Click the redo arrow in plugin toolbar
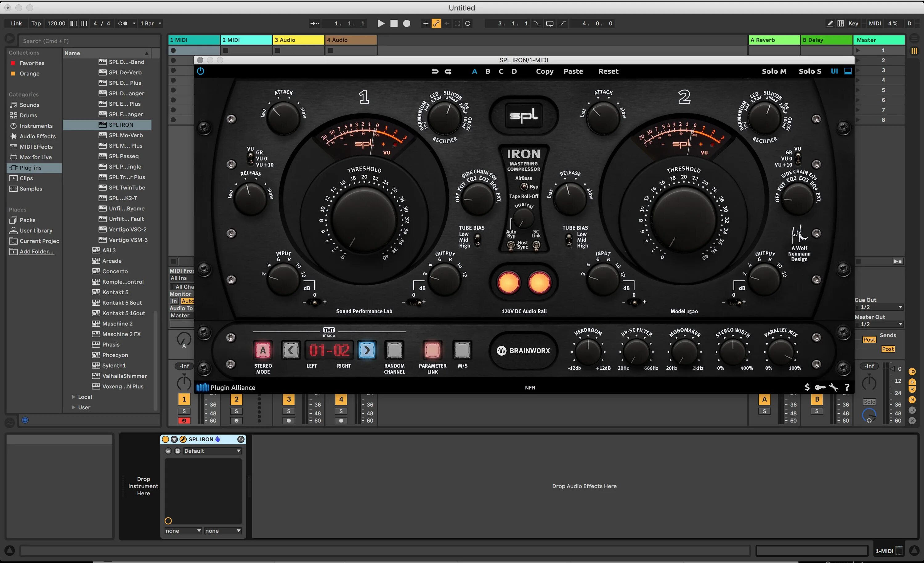 (x=448, y=71)
